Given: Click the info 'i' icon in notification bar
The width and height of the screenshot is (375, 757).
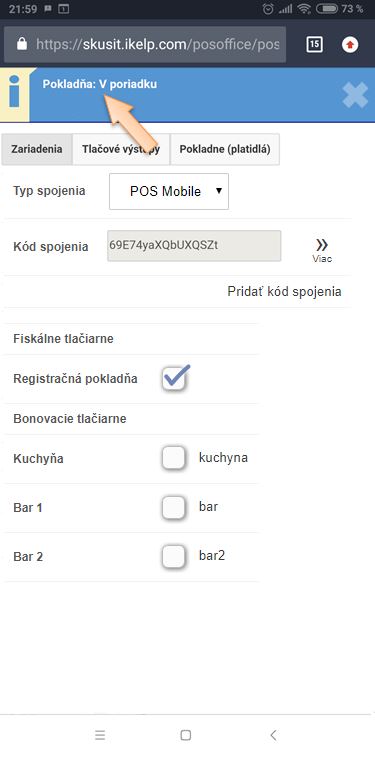Looking at the screenshot, I should tap(14, 95).
